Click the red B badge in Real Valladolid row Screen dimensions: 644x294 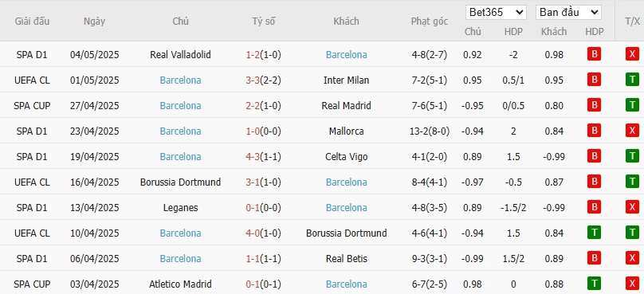594,54
